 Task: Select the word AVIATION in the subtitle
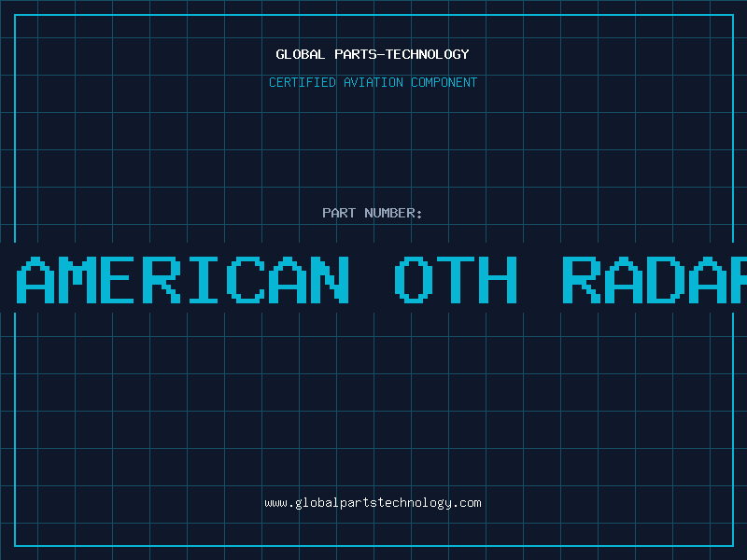373,83
